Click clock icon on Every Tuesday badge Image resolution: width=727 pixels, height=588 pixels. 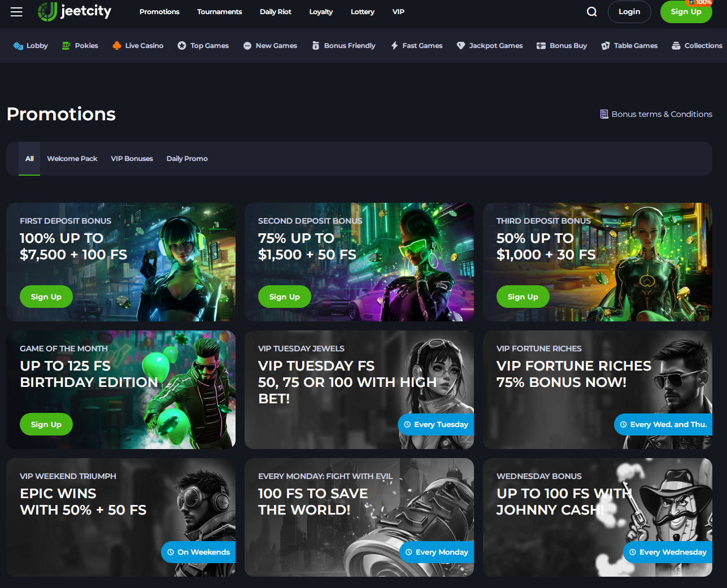point(407,424)
